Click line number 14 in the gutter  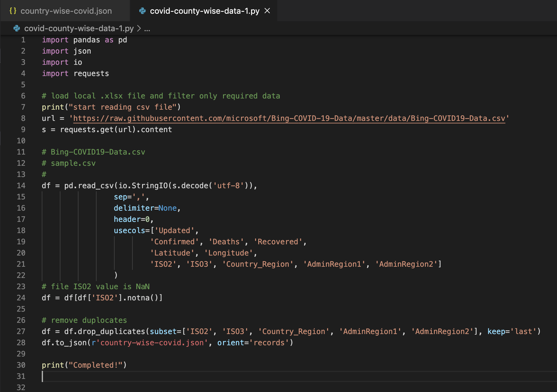point(21,186)
